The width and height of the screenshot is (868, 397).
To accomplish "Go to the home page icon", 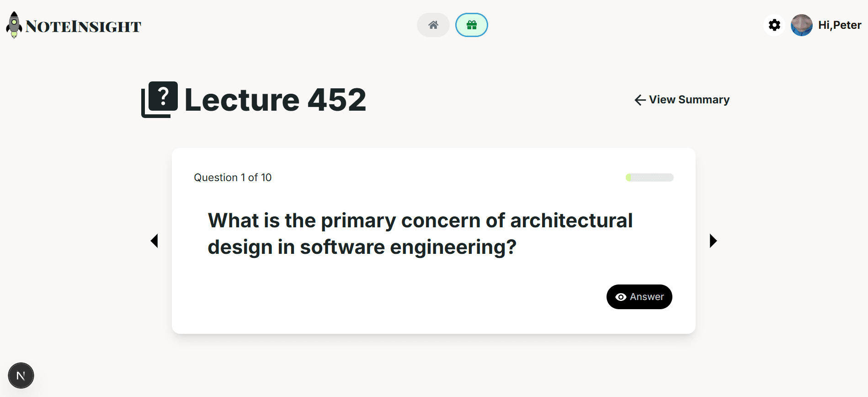I will 433,25.
